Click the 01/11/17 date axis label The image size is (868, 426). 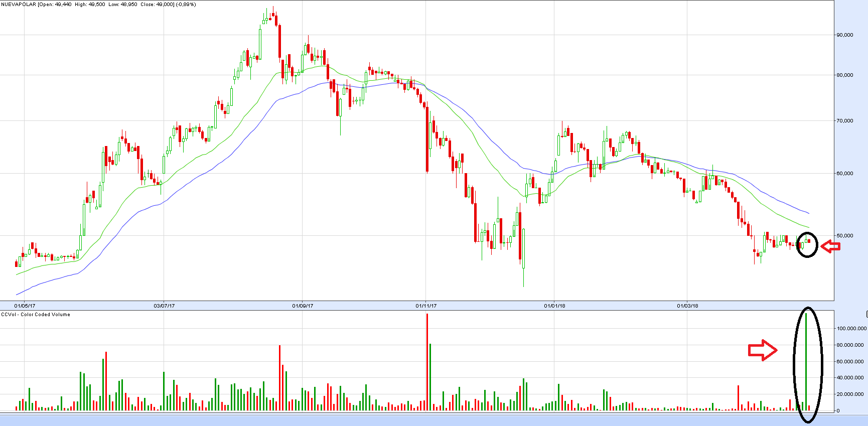point(426,306)
